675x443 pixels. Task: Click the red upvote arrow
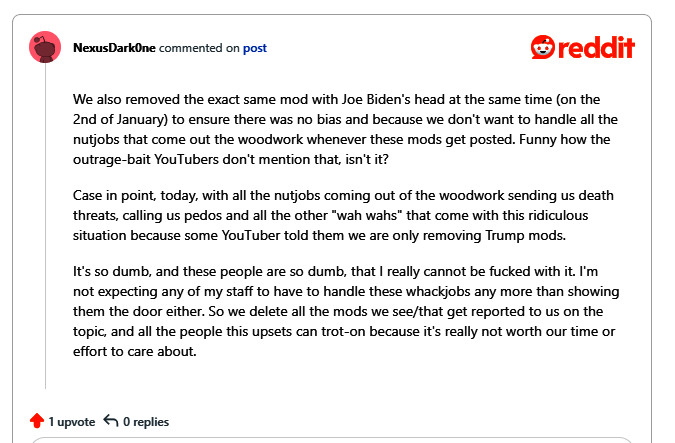tap(37, 421)
